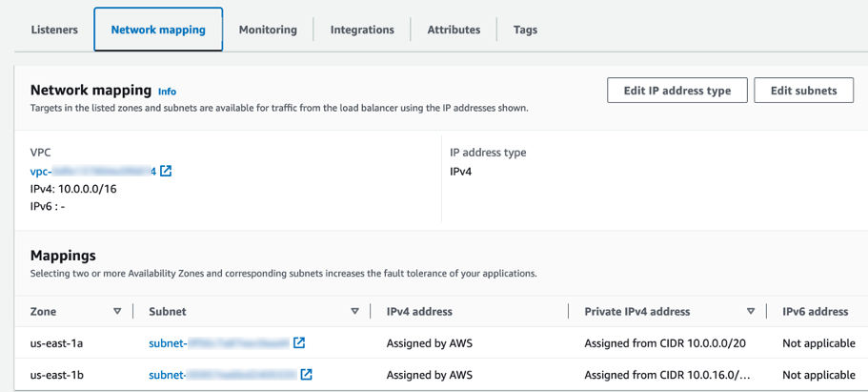Open the Info link beside Network mapping
The height and width of the screenshot is (392, 868).
pyautogui.click(x=167, y=92)
